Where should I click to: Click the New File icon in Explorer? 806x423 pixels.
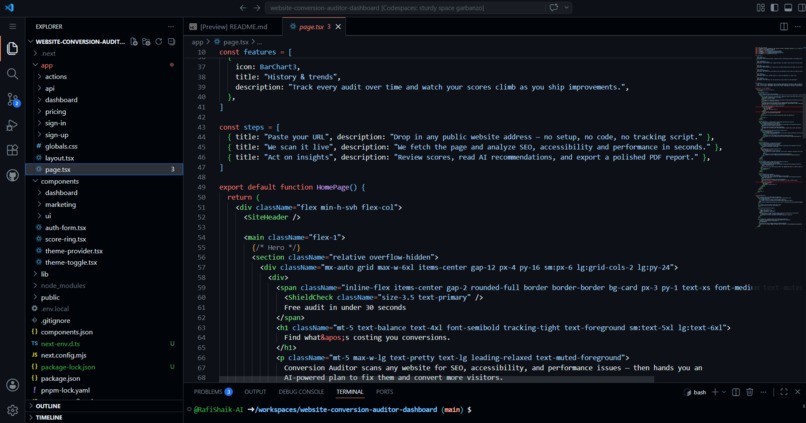[x=134, y=42]
